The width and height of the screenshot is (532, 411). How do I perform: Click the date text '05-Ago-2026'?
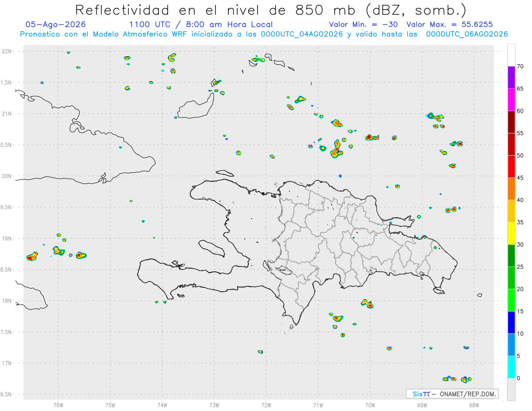(56, 24)
